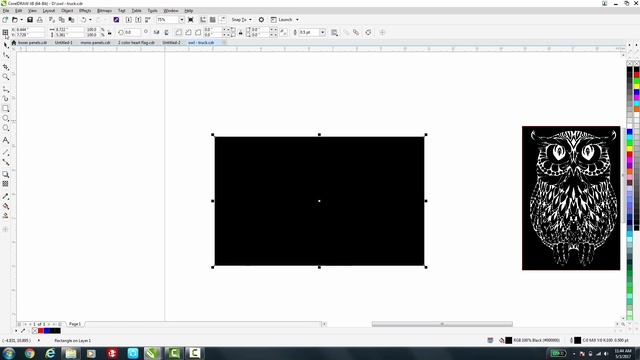This screenshot has width=640, height=360.
Task: Click the rotation angle field
Action: pos(132,32)
